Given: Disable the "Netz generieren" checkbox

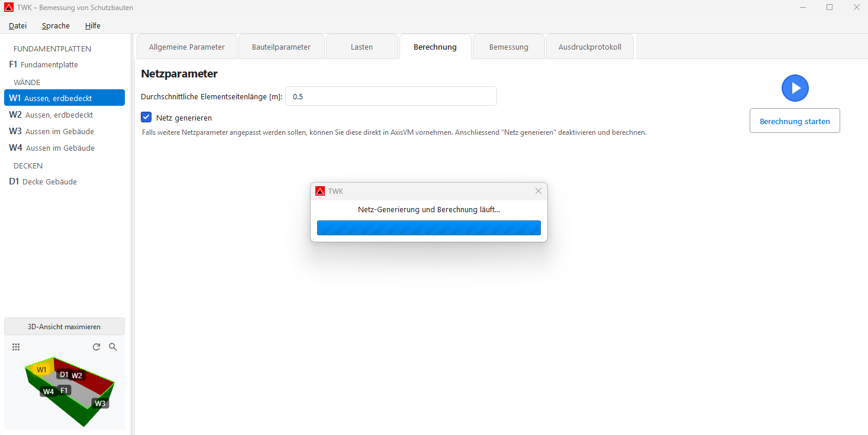Looking at the screenshot, I should pyautogui.click(x=146, y=117).
